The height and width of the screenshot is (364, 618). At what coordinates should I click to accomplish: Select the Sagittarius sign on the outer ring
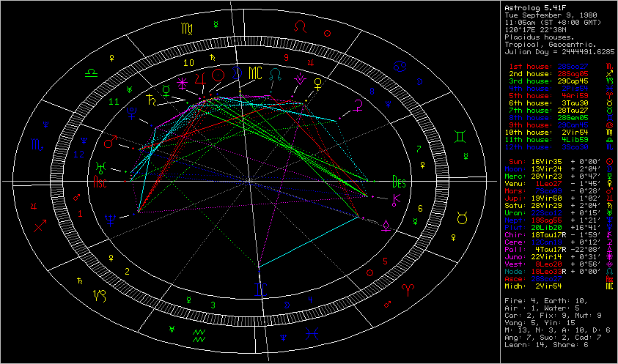tap(39, 226)
